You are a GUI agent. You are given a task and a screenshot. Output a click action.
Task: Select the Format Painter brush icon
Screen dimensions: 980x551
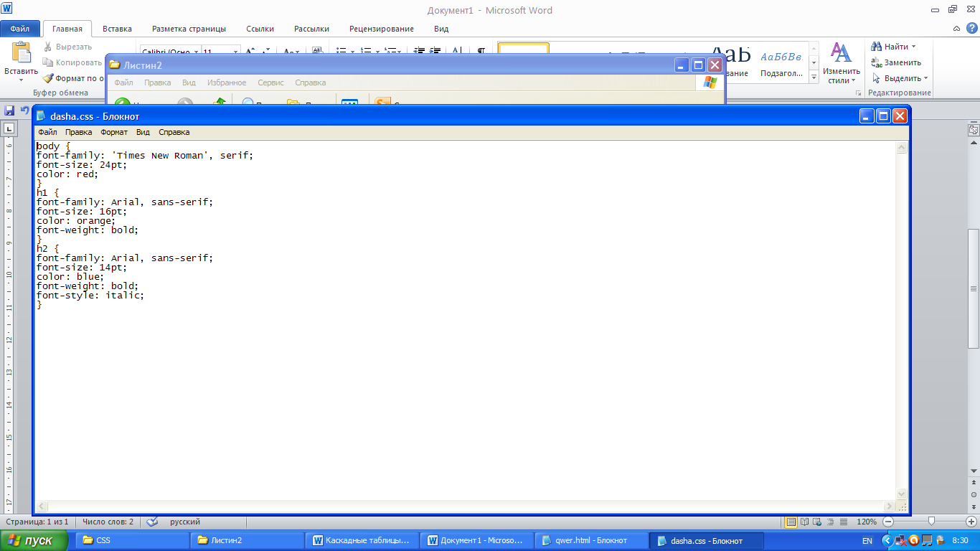(x=48, y=78)
